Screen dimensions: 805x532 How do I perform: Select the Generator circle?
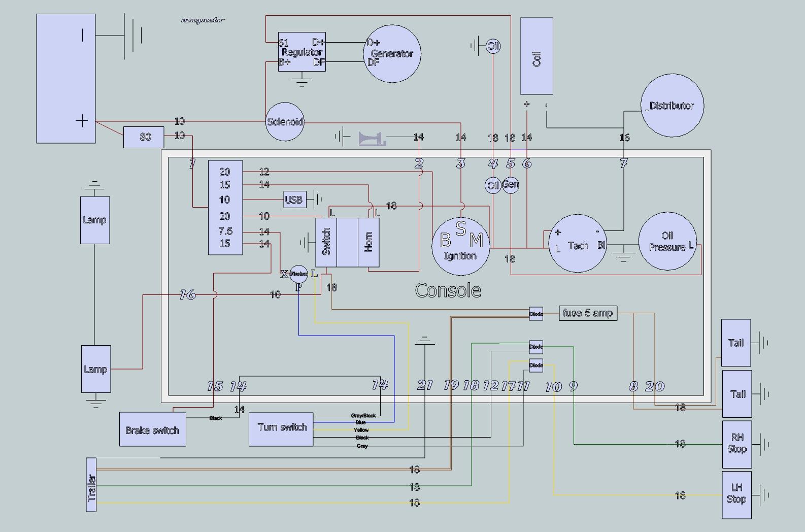(x=392, y=53)
